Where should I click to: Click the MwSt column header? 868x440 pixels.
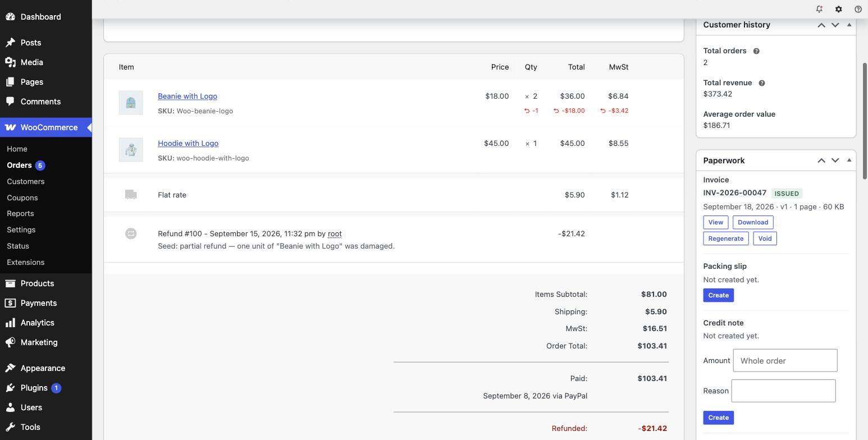(x=619, y=67)
